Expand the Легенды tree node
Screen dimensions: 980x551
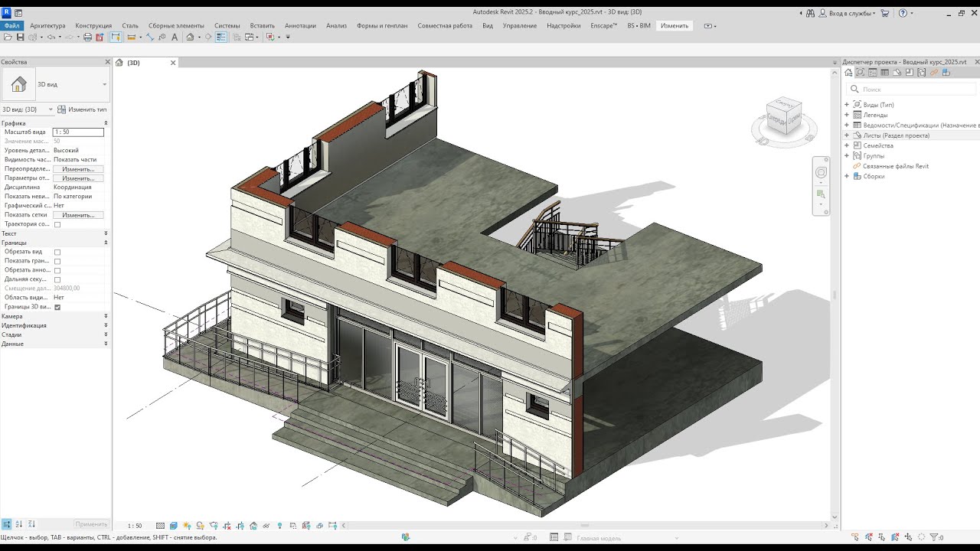(847, 115)
